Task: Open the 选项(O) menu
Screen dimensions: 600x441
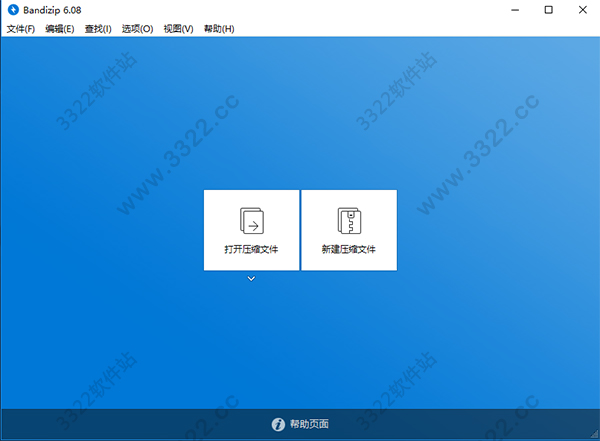Action: [x=137, y=29]
